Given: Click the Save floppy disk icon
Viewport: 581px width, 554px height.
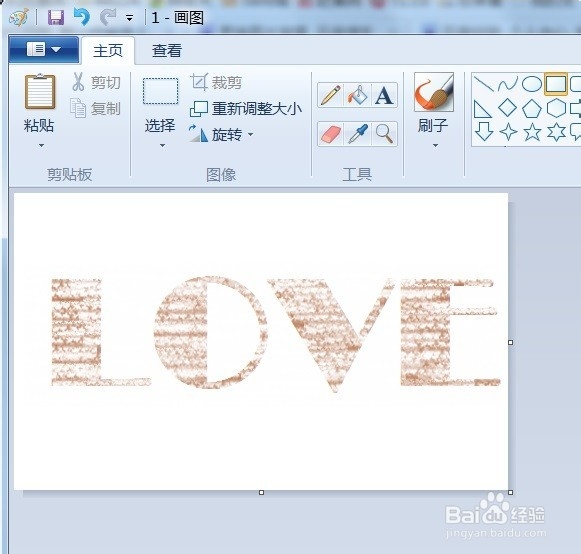Looking at the screenshot, I should (56, 17).
